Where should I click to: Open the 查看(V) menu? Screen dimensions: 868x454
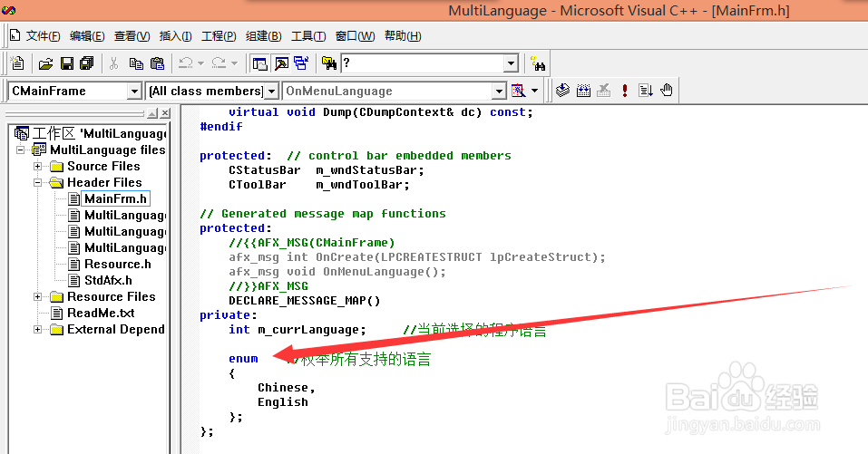coord(132,36)
